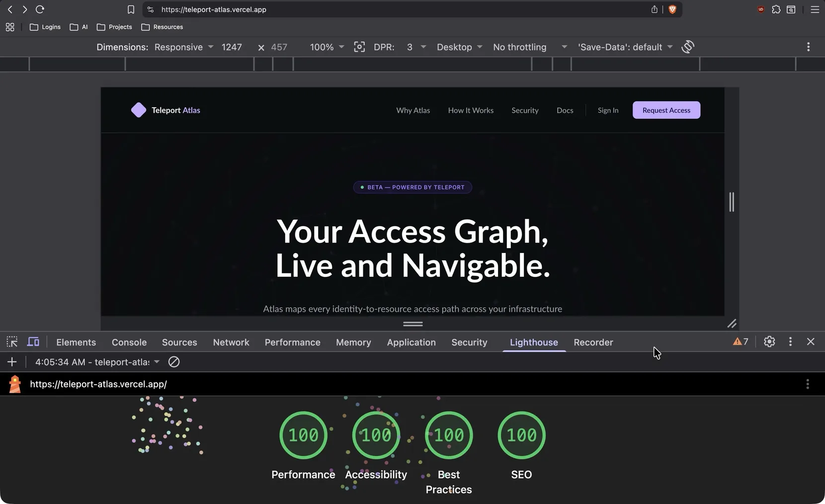Click the Accessibility score gauge
The image size is (825, 504).
[376, 435]
